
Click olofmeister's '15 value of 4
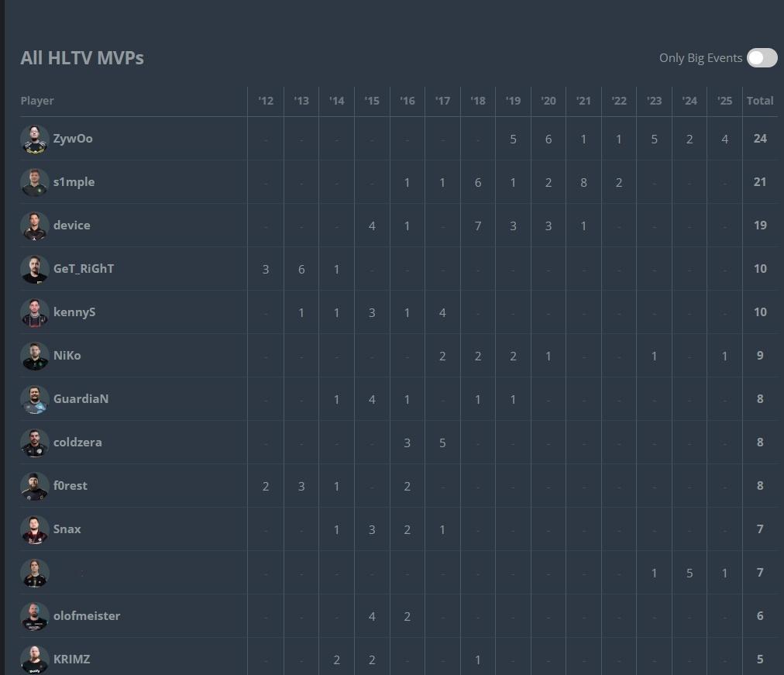(372, 617)
